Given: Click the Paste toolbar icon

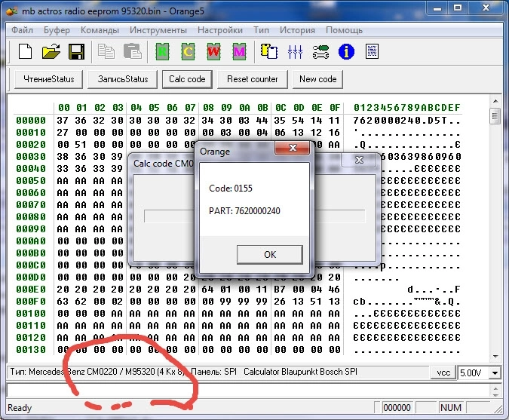Looking at the screenshot, I should pos(133,51).
